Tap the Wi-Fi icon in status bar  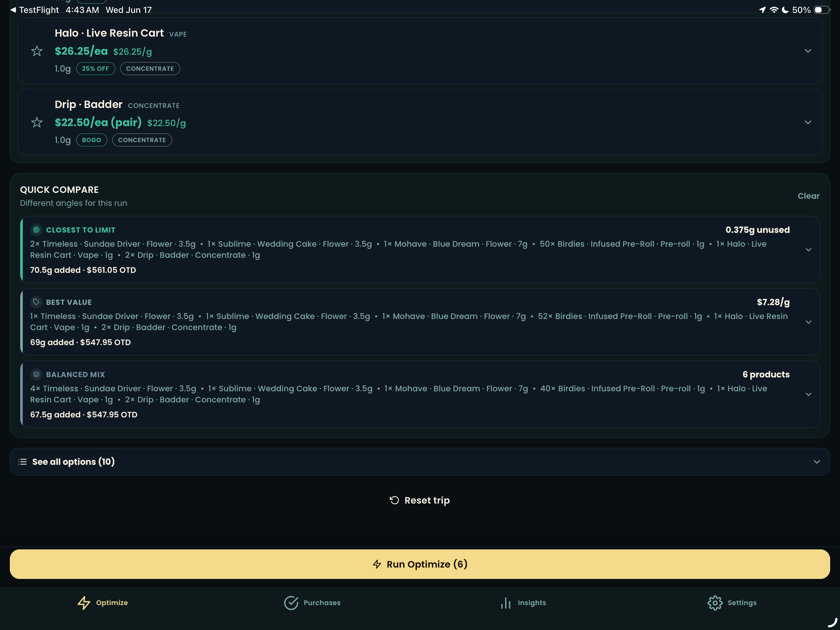point(774,10)
